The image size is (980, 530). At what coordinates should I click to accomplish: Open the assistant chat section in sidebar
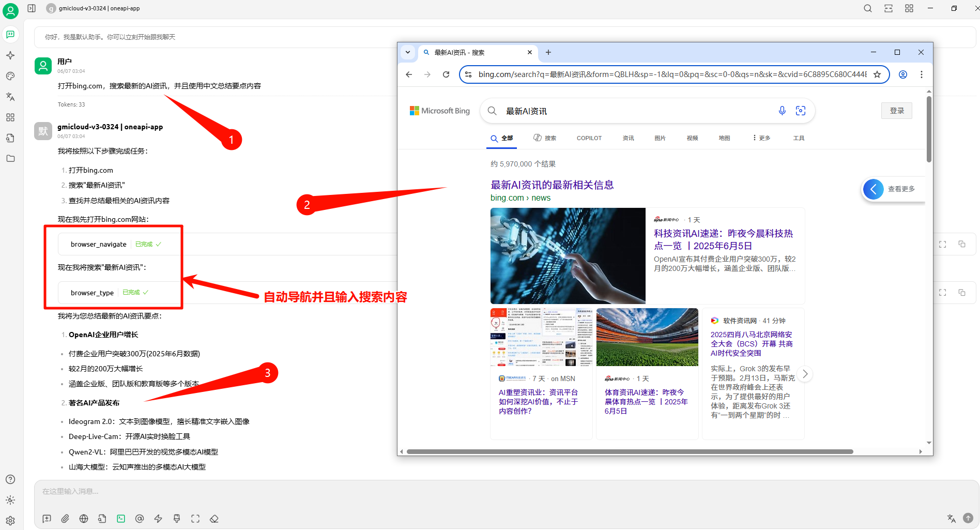pos(10,35)
